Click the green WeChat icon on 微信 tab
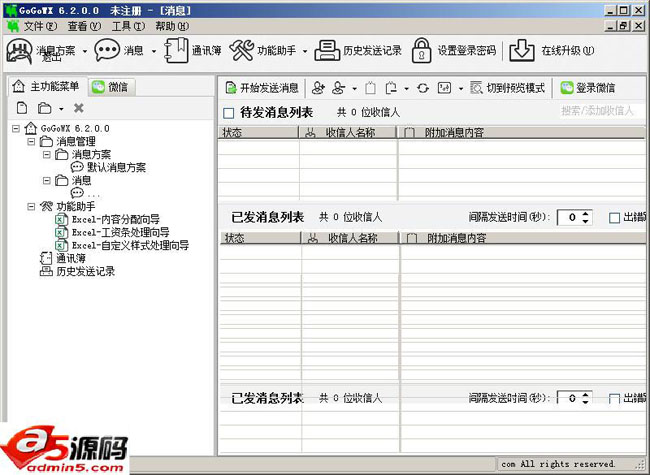Image resolution: width=650 pixels, height=475 pixels. 98,87
